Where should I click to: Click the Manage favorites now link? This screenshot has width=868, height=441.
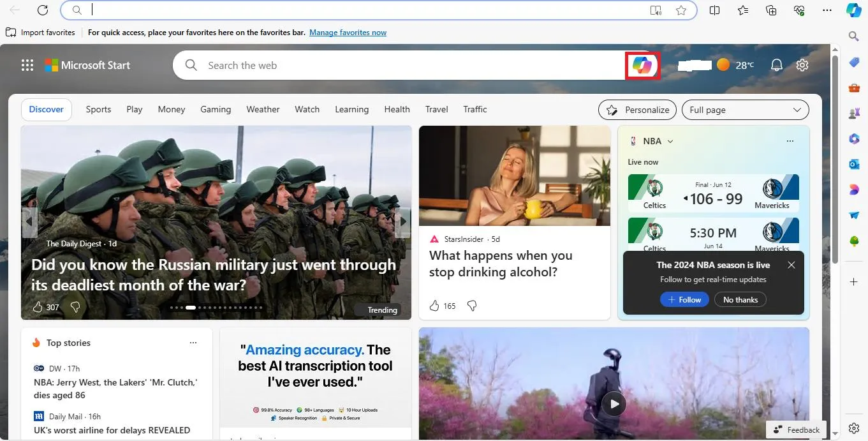click(348, 33)
